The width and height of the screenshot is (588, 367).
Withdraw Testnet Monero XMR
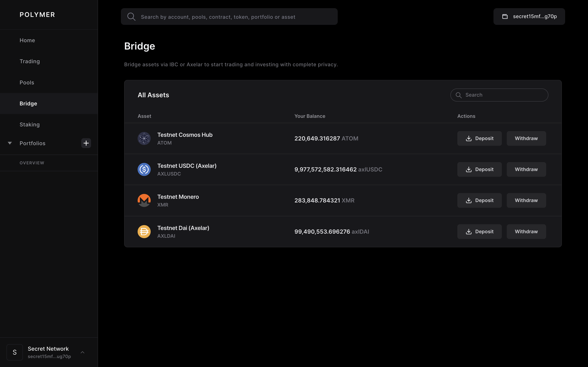(x=526, y=200)
